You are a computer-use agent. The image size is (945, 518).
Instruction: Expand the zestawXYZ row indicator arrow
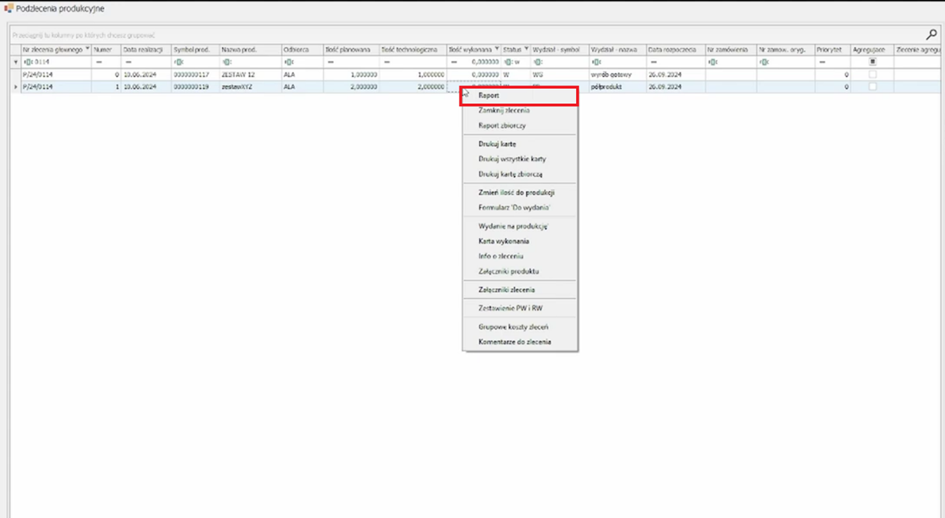(x=15, y=87)
